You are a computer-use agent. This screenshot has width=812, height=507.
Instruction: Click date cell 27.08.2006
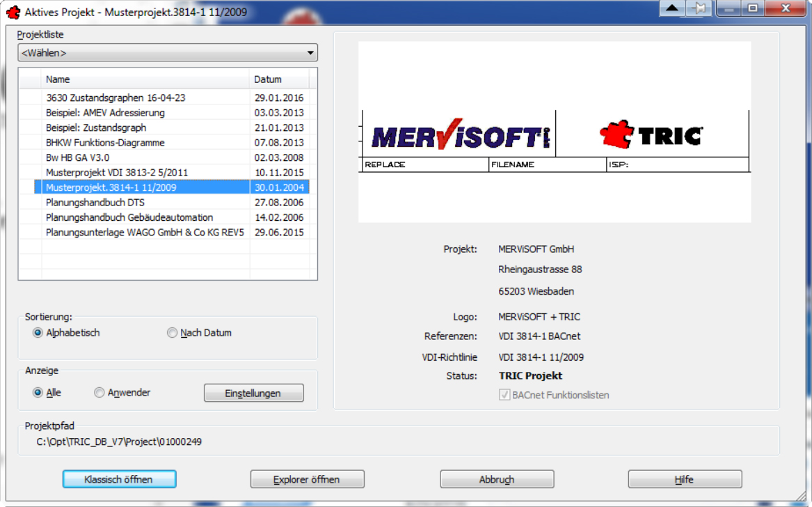coord(279,202)
